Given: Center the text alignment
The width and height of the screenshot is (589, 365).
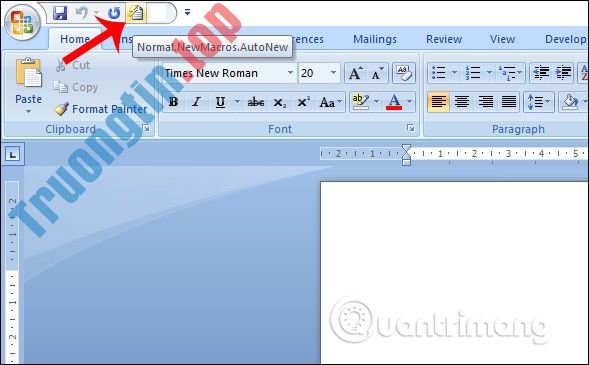Looking at the screenshot, I should (462, 102).
